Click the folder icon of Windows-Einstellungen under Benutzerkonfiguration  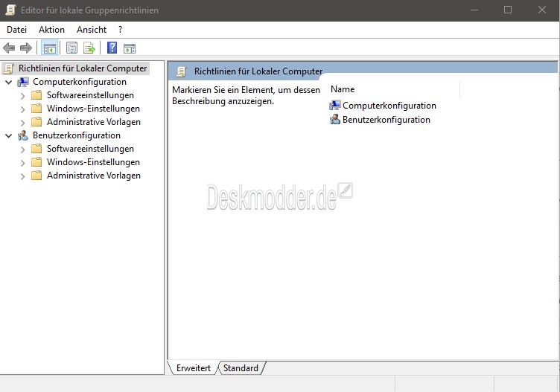tap(36, 162)
